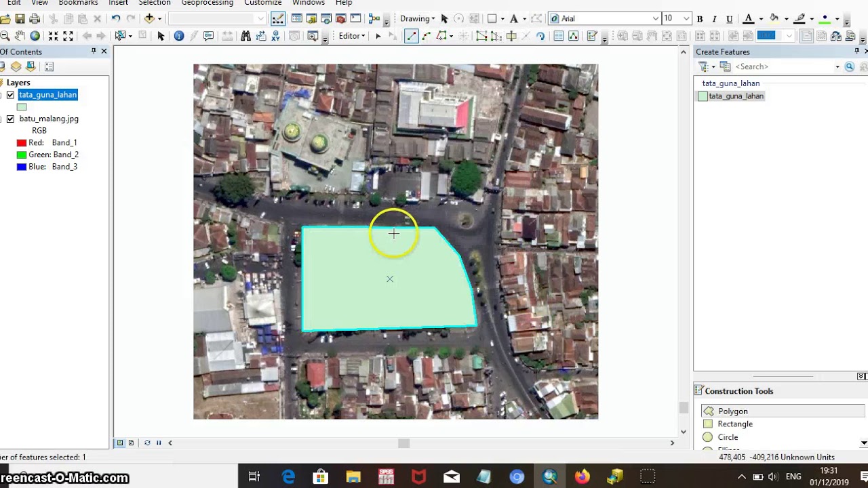Click the Search box in Create Features

(x=785, y=66)
